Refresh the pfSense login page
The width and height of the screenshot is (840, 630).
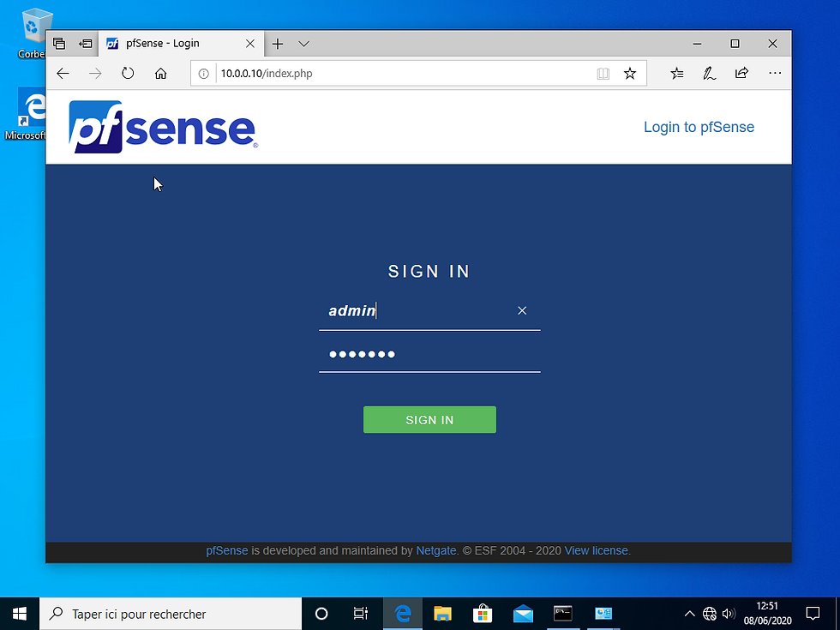click(x=128, y=74)
